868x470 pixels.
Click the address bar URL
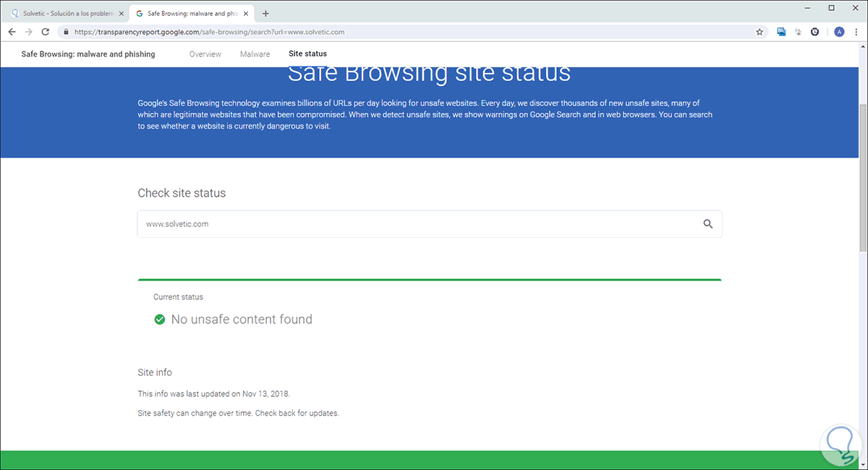[209, 32]
